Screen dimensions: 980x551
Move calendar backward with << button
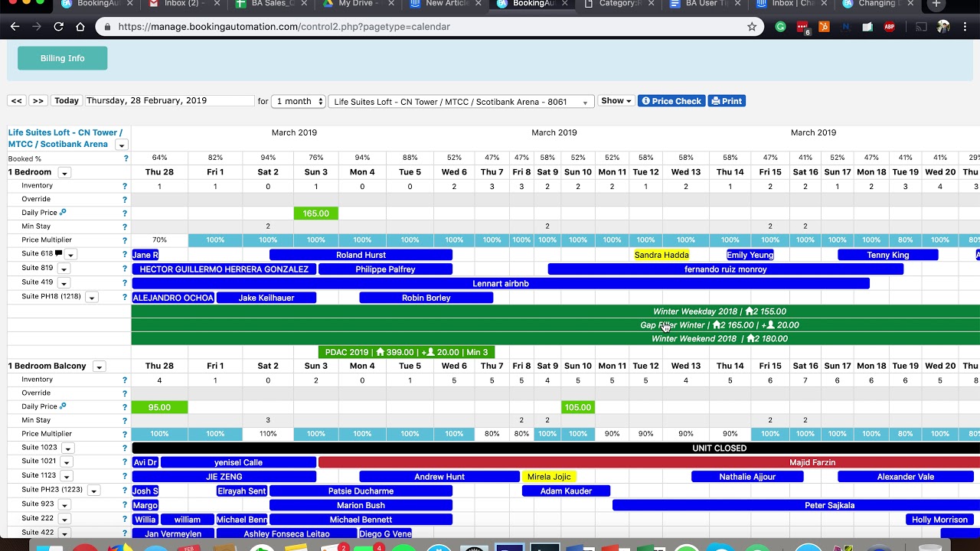[17, 101]
